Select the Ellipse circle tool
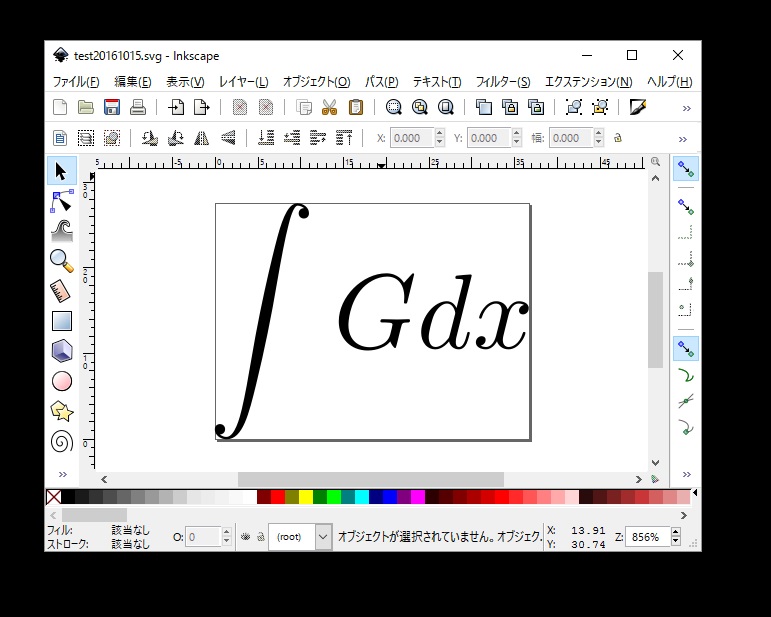The height and width of the screenshot is (617, 771). tap(61, 381)
